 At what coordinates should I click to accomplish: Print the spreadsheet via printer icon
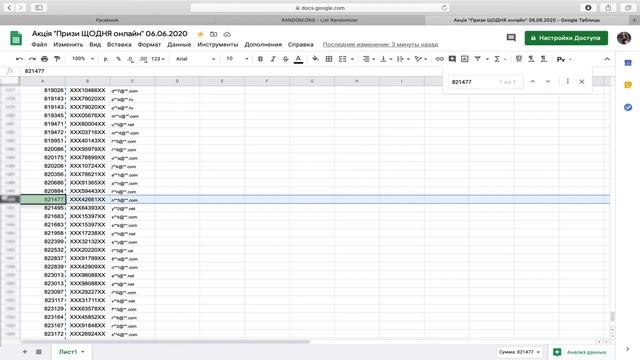(x=44, y=59)
